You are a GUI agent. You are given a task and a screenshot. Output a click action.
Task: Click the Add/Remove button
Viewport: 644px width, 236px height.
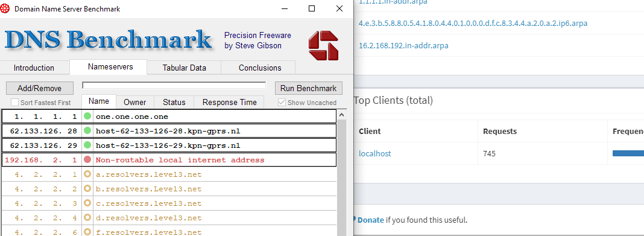(39, 88)
